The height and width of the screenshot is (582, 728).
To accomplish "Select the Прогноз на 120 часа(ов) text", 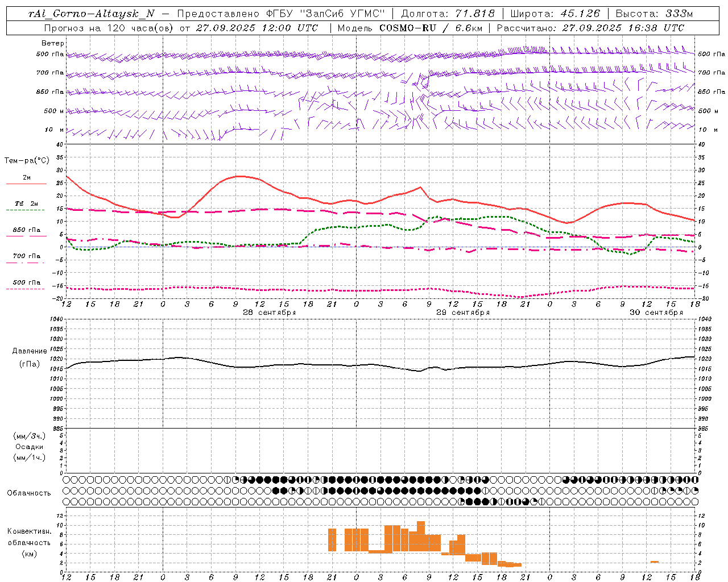I will click(109, 28).
